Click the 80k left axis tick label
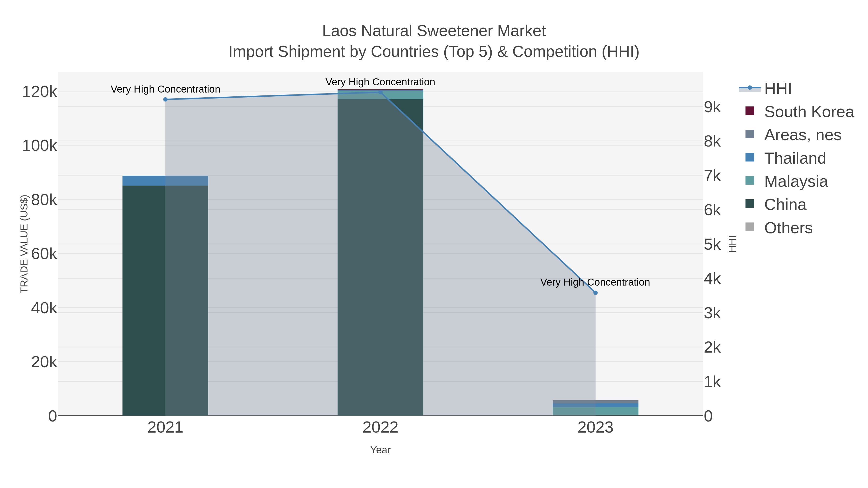Viewport: 868px width, 488px height. click(x=44, y=200)
